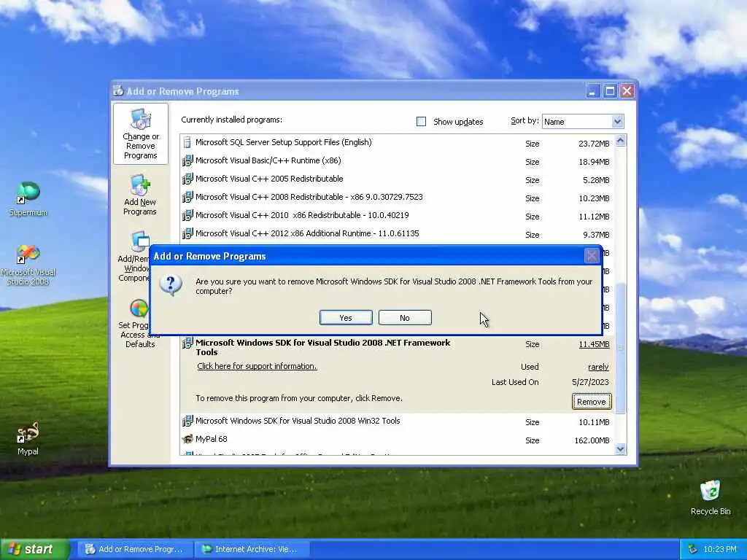Click the system tray icon near clock

693,550
